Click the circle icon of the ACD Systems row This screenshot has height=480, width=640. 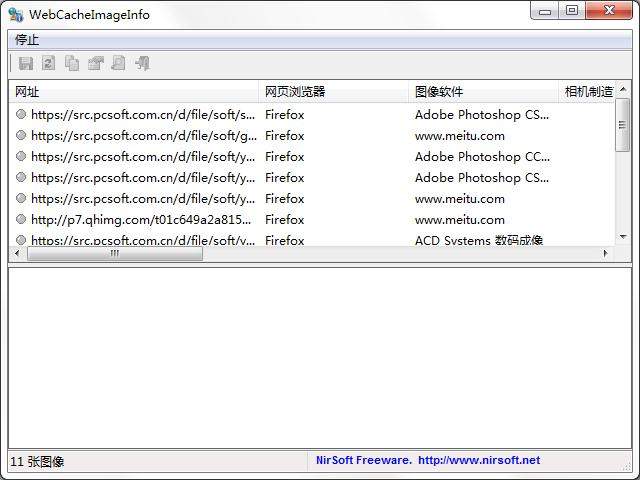click(21, 240)
